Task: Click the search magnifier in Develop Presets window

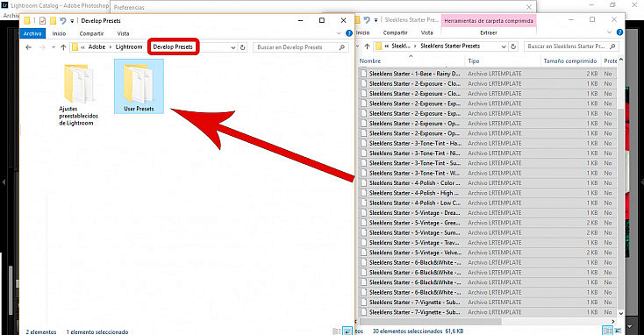Action: coord(341,47)
